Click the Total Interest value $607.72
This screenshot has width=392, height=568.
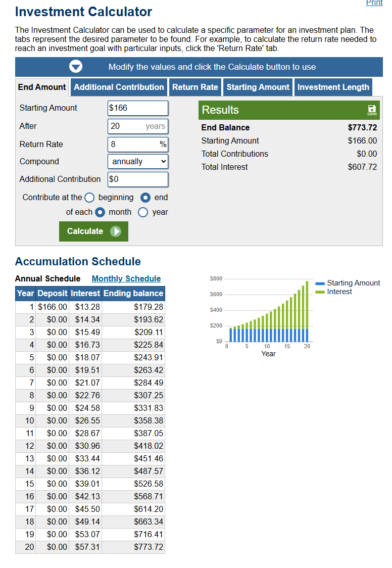[x=362, y=167]
